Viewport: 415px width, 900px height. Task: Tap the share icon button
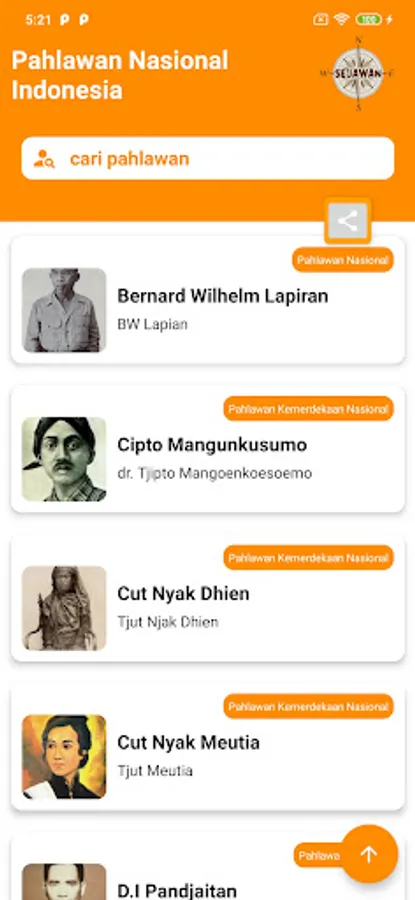point(348,221)
